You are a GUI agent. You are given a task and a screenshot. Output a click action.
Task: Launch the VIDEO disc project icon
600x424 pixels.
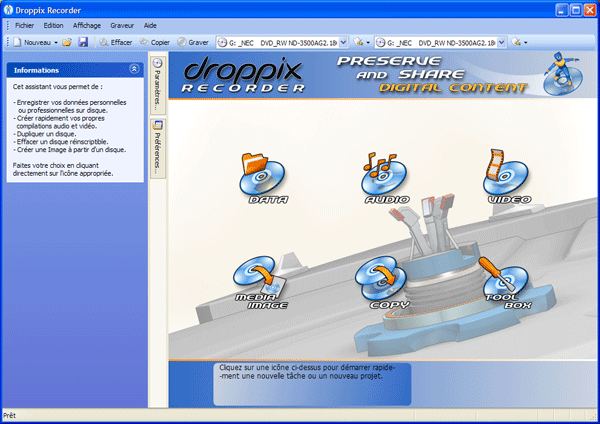point(508,177)
